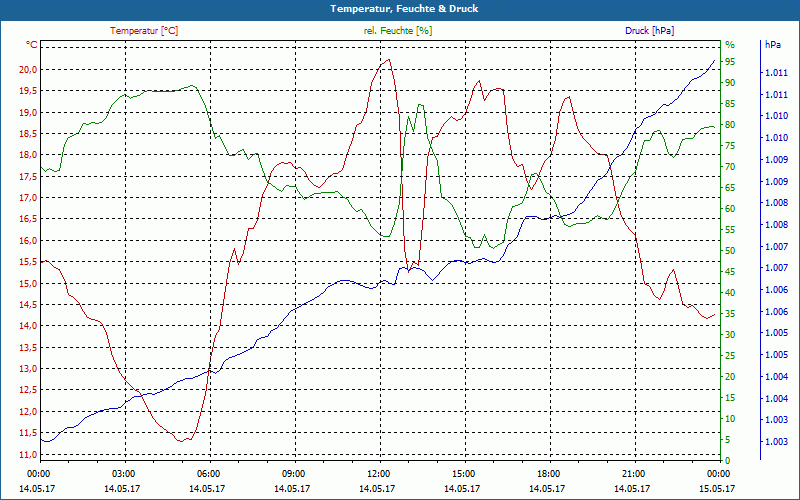Click the '16,5' temperature axis value
This screenshot has width=800, height=500.
(29, 219)
